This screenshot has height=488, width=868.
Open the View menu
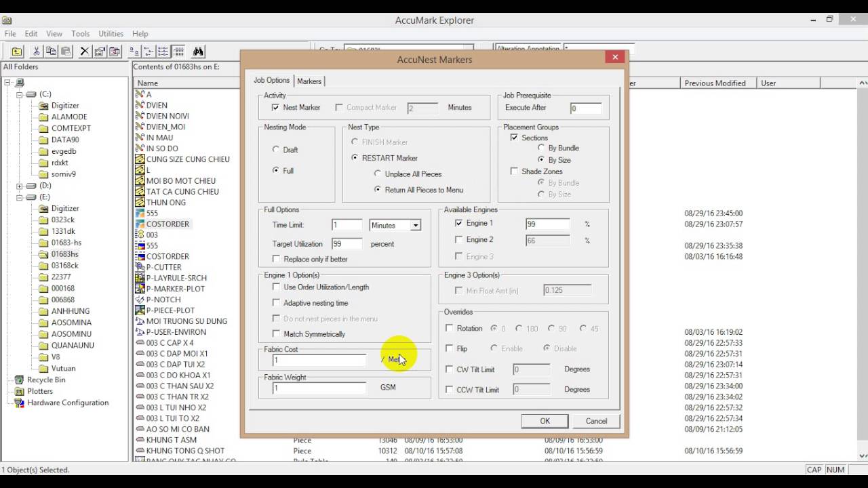point(54,34)
